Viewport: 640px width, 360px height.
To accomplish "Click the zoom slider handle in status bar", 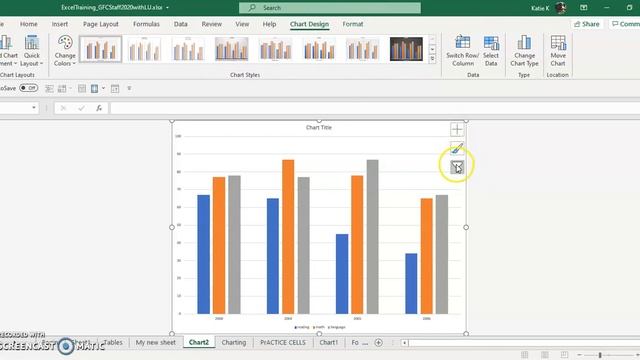I will tap(600, 355).
